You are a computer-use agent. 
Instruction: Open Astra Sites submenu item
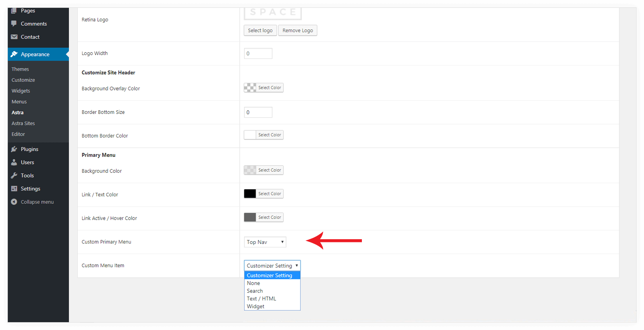pyautogui.click(x=23, y=124)
